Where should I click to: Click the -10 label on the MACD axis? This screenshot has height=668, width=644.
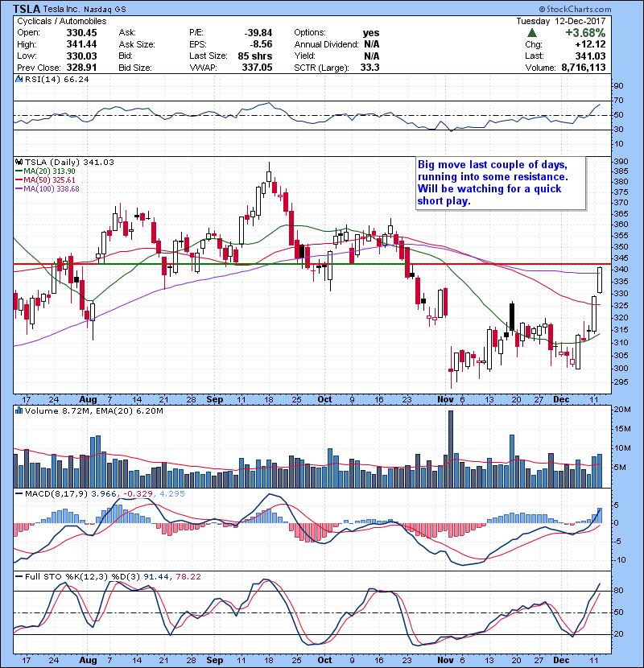coord(620,560)
